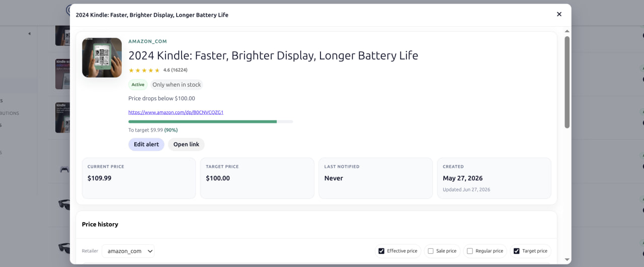
Task: Click the five-star rating icons
Action: [x=144, y=70]
